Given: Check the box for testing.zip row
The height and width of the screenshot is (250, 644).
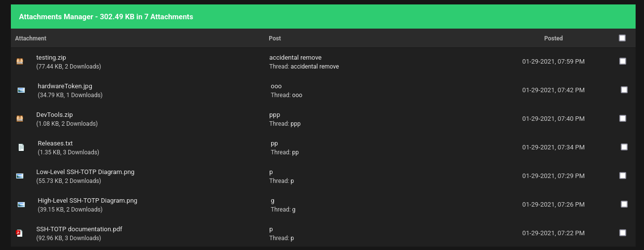Looking at the screenshot, I should coord(623,61).
